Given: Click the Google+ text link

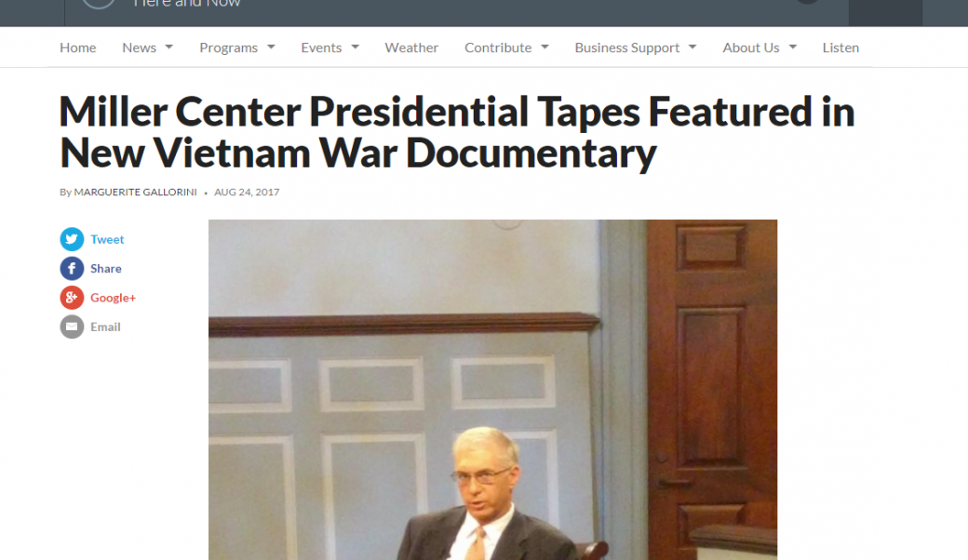Looking at the screenshot, I should (x=113, y=298).
